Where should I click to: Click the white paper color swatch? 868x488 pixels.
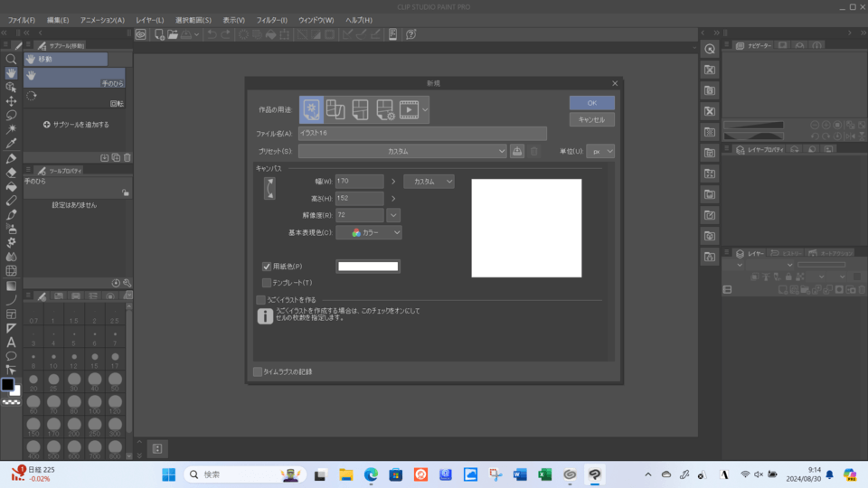368,266
